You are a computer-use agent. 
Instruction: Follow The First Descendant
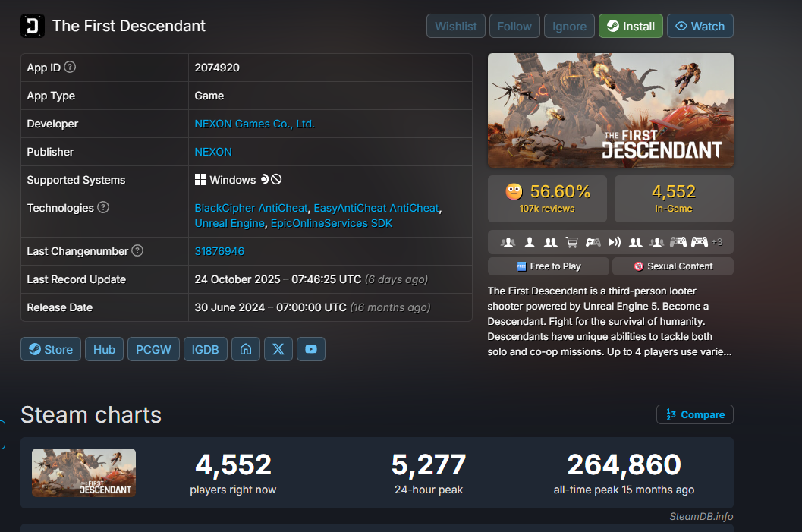tap(514, 26)
